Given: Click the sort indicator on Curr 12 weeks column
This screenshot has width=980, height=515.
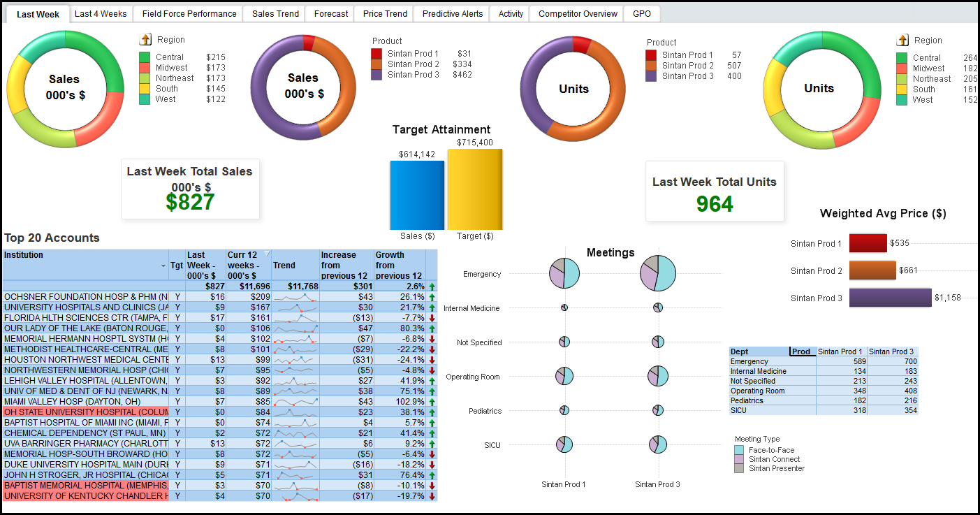Looking at the screenshot, I should pyautogui.click(x=266, y=254).
